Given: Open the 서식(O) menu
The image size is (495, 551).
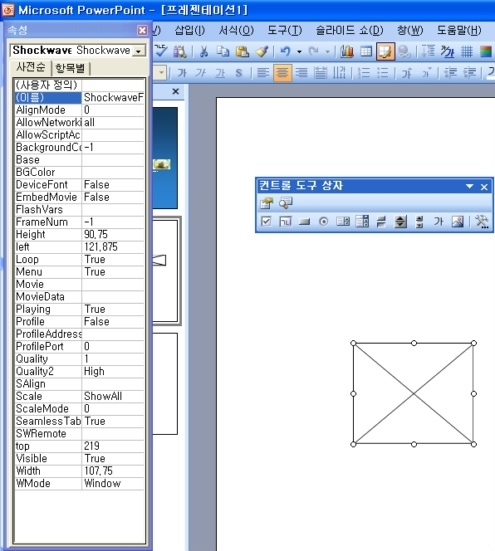Looking at the screenshot, I should tap(236, 31).
